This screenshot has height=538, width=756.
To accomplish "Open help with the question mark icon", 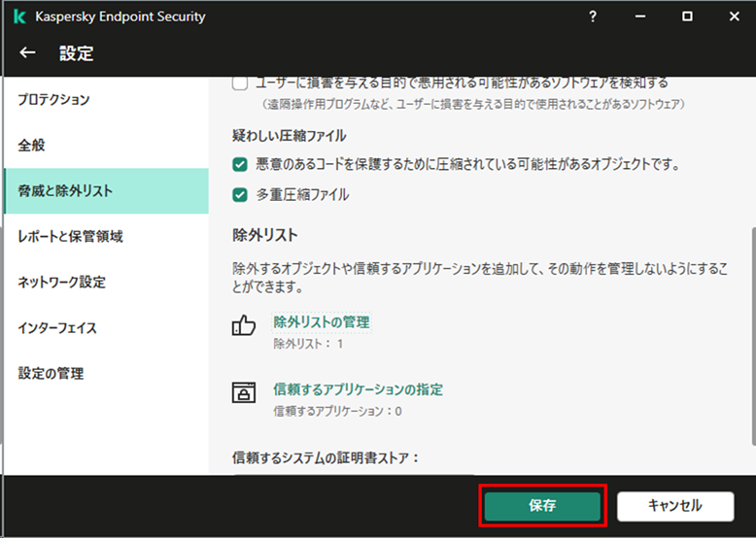I will (593, 17).
